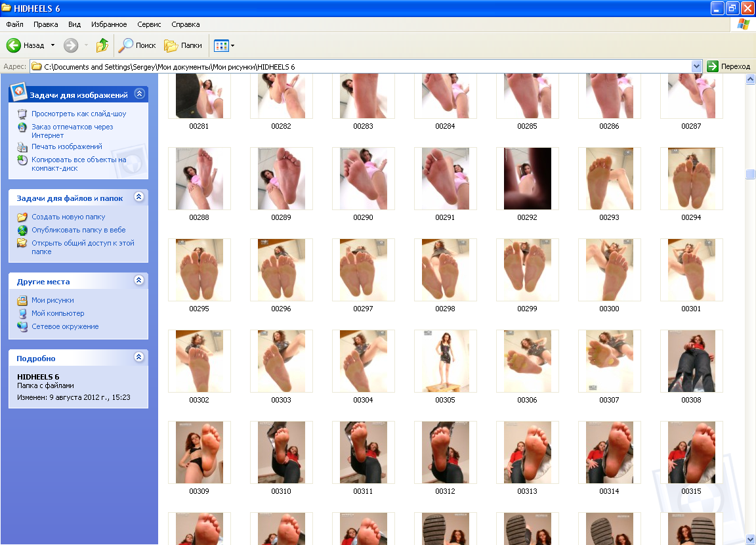Click 'Печать изображений' link
Viewport: 756px width, 545px height.
click(x=67, y=146)
